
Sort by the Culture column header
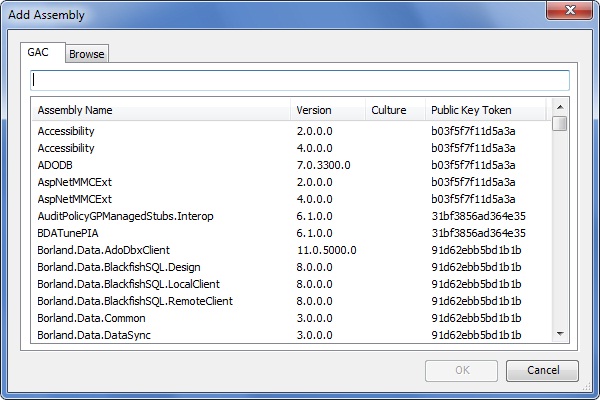coord(395,110)
